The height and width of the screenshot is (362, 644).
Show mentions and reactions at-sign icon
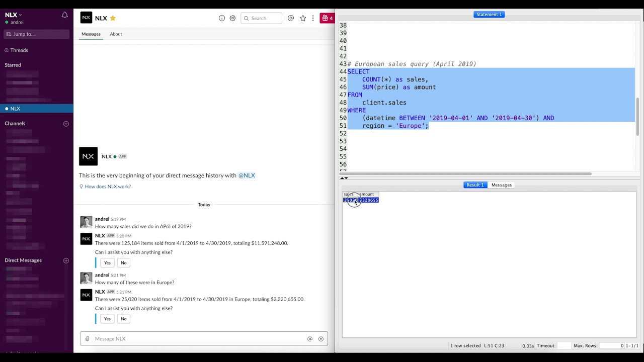[x=291, y=18]
